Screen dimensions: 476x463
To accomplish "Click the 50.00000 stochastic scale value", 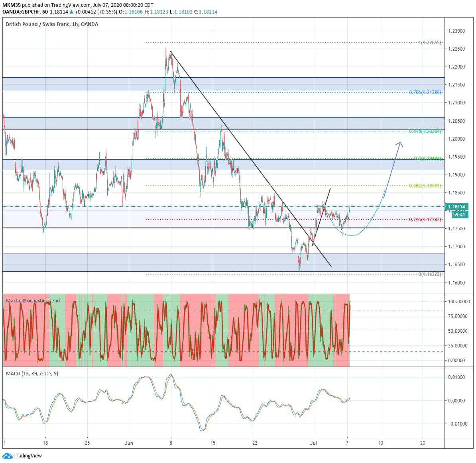I will (x=458, y=331).
